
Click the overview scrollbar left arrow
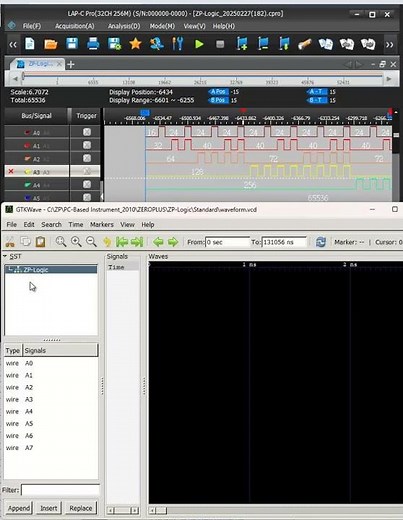click(15, 79)
